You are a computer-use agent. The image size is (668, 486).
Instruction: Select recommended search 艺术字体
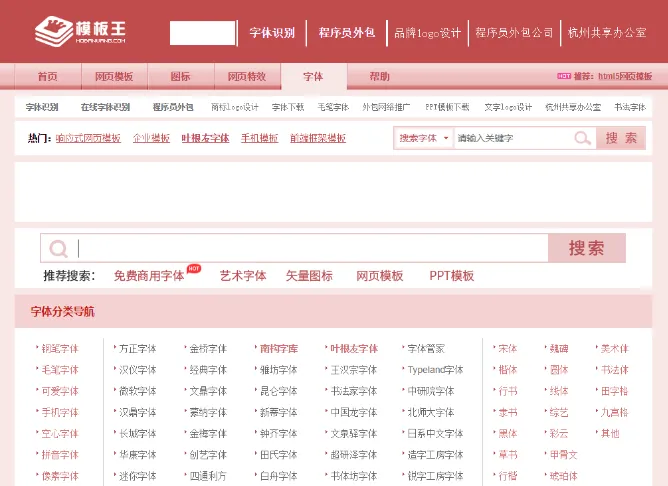tap(243, 276)
